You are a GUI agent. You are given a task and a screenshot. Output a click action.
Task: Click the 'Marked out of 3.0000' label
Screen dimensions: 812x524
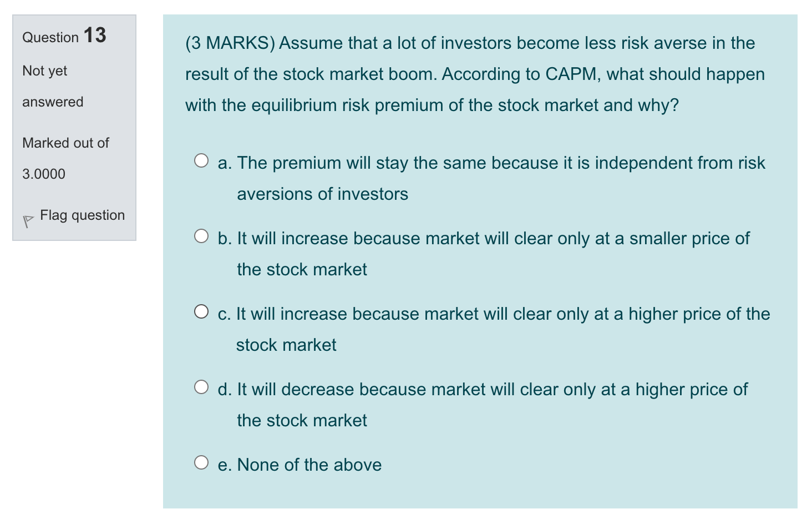(x=65, y=158)
